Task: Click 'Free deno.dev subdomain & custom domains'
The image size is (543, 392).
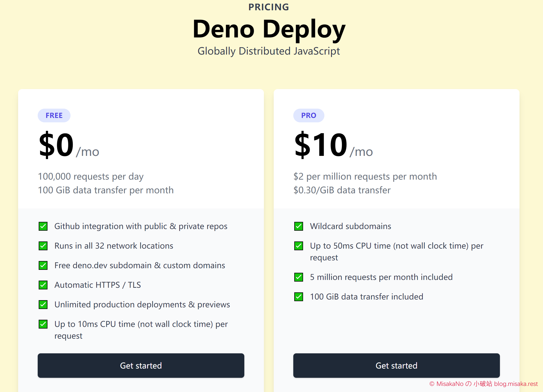Action: click(140, 265)
